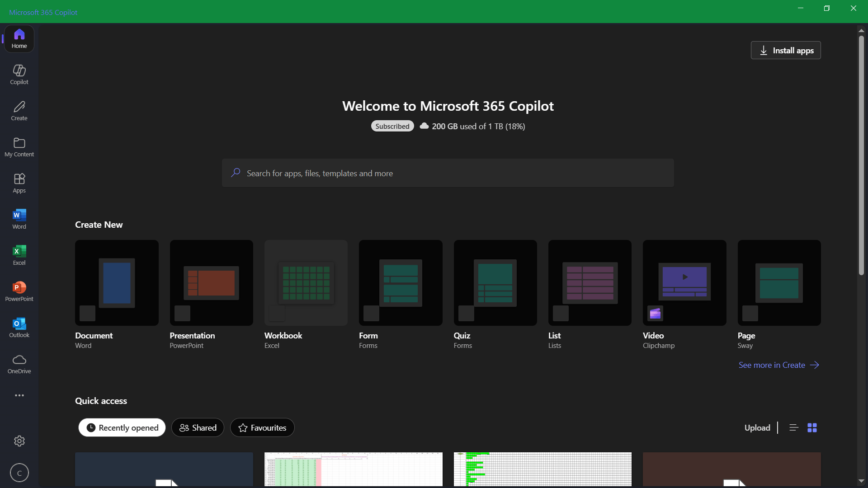
Task: Switch to grid view layout
Action: click(x=812, y=427)
